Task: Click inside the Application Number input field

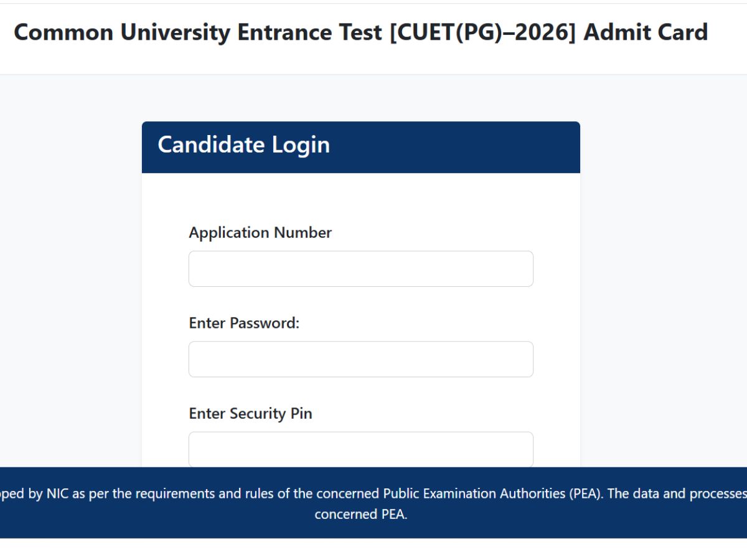Action: pyautogui.click(x=360, y=268)
